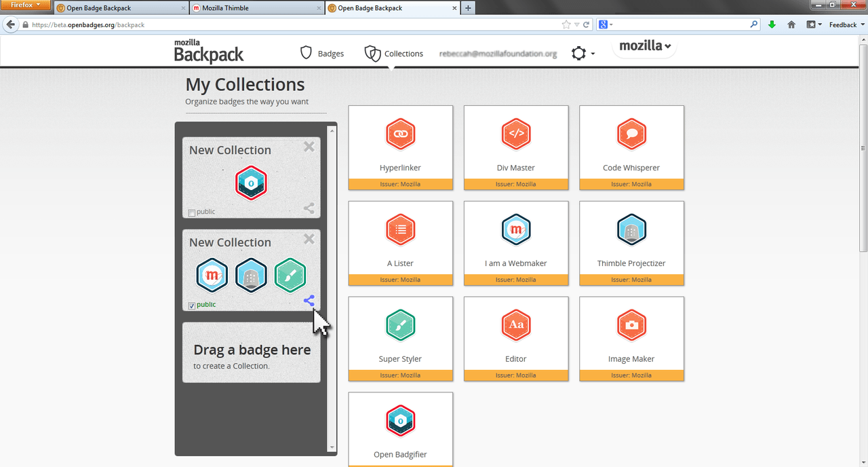Open the mozilla dropdown in the header
Screen dimensions: 868x467
[x=643, y=45]
